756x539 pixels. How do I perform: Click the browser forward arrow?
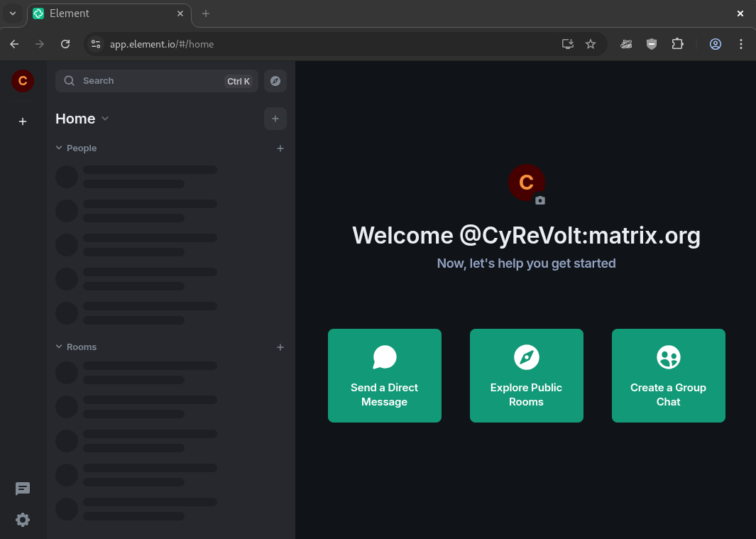coord(40,44)
